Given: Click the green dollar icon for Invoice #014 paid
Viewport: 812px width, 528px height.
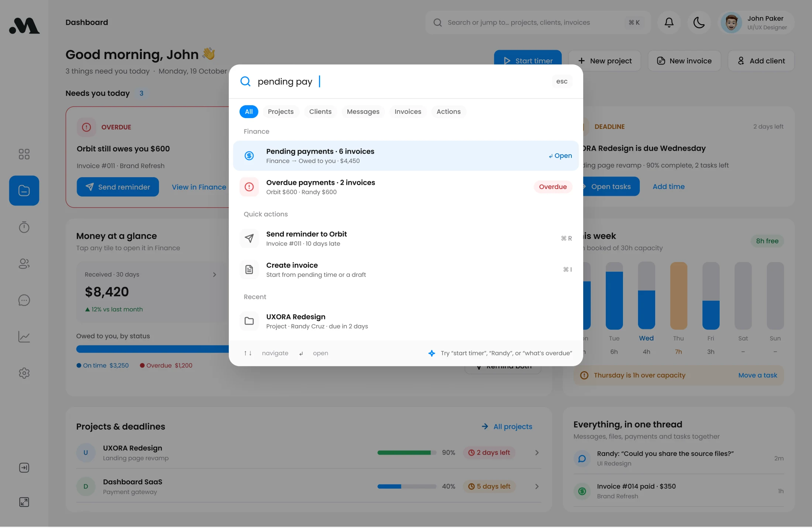Looking at the screenshot, I should (x=582, y=491).
